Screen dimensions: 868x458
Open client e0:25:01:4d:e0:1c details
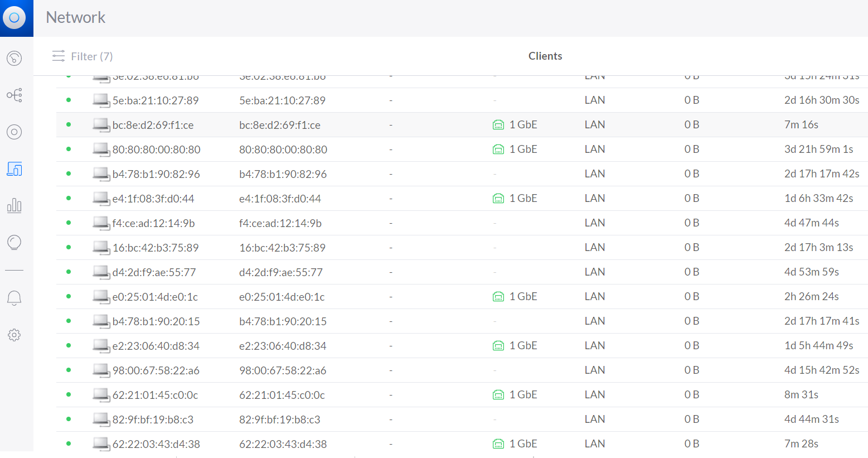(155, 297)
